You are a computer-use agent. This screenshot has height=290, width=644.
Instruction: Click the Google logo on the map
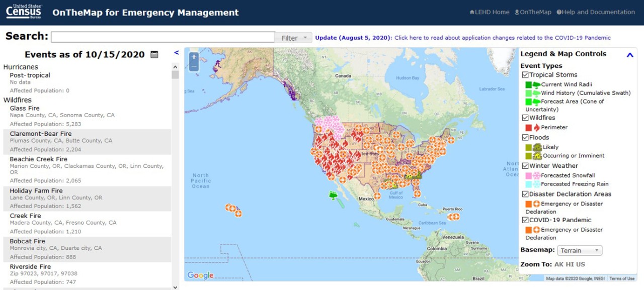(200, 275)
